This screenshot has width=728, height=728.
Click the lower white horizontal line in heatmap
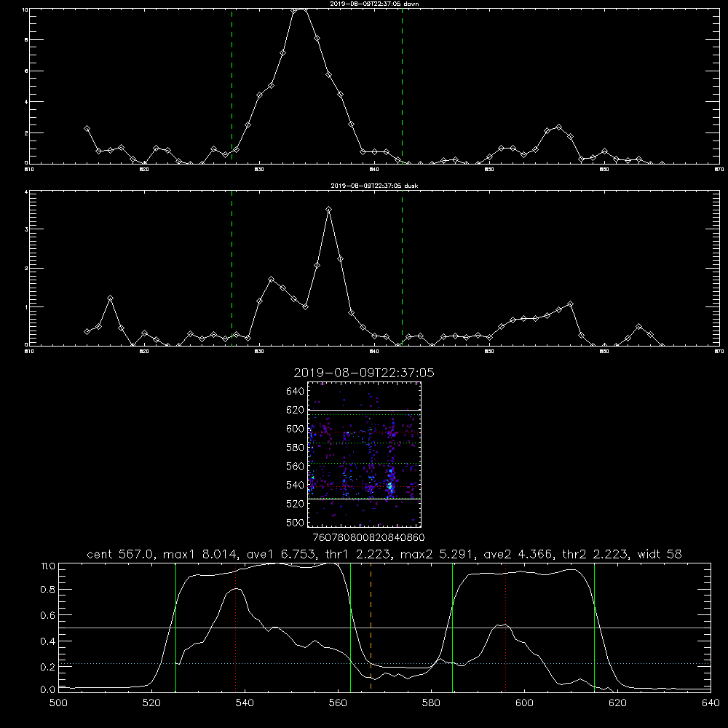pos(365,499)
